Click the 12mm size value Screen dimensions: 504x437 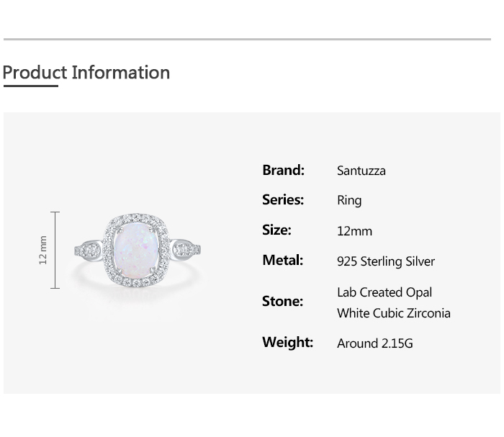[x=354, y=231]
